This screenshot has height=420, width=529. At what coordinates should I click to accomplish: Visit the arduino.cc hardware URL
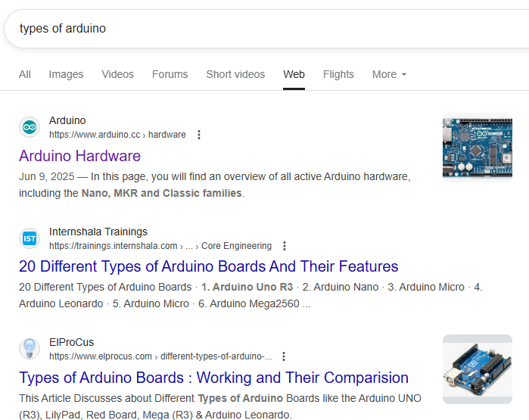tap(117, 135)
